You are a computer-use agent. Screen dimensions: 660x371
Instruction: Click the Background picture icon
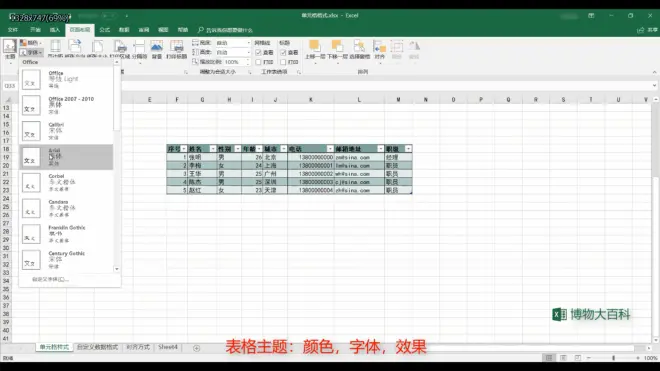[x=157, y=49]
